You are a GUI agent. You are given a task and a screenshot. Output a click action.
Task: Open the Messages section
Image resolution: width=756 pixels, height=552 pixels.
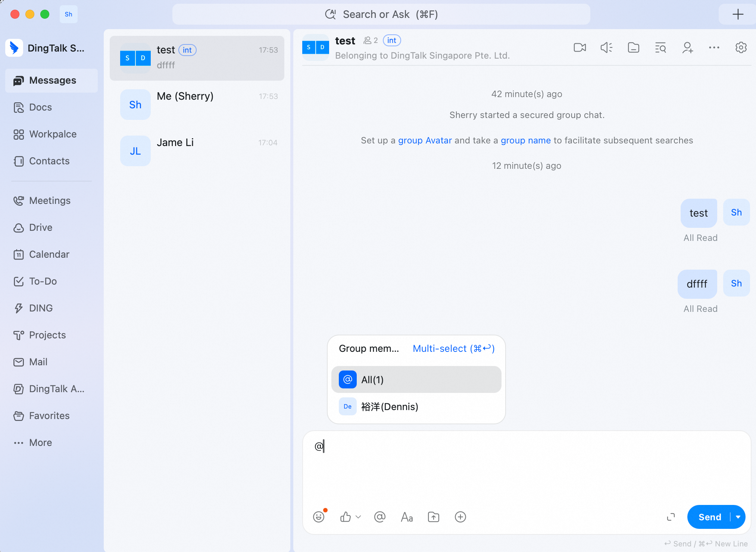[x=51, y=80]
